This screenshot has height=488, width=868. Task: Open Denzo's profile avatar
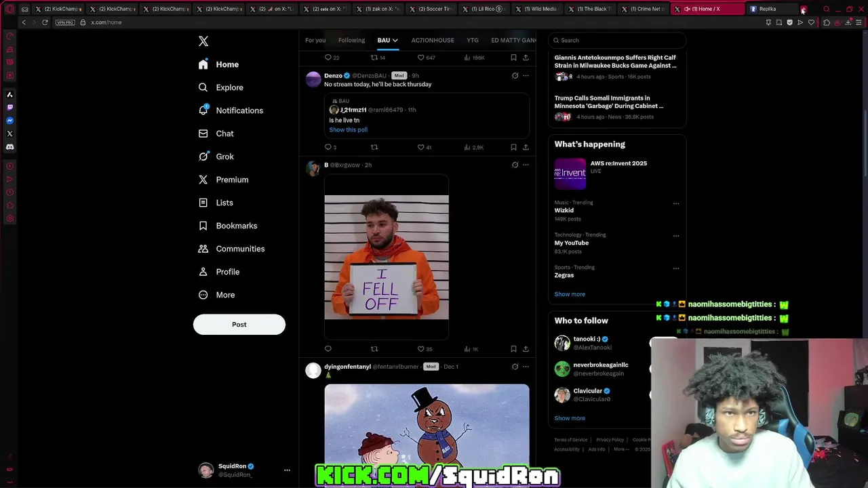pos(313,79)
